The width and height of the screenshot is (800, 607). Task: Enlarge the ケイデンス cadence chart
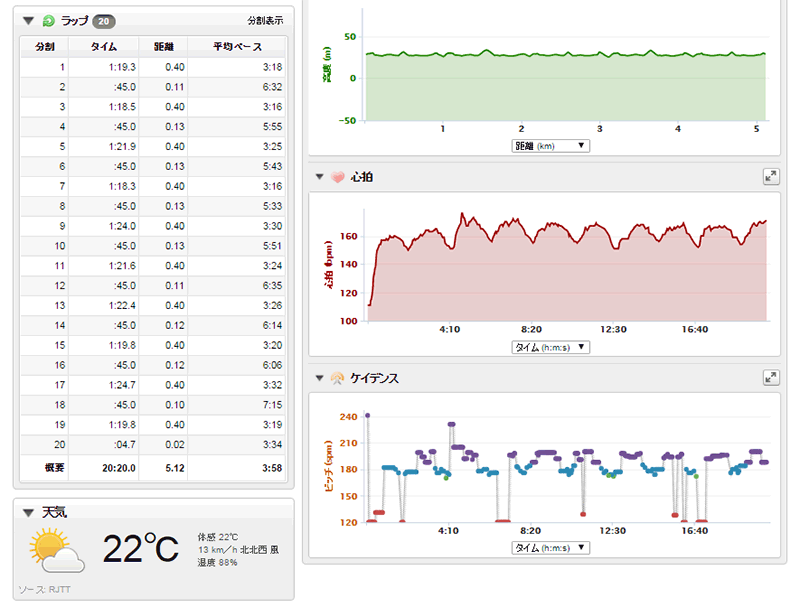[x=770, y=377]
